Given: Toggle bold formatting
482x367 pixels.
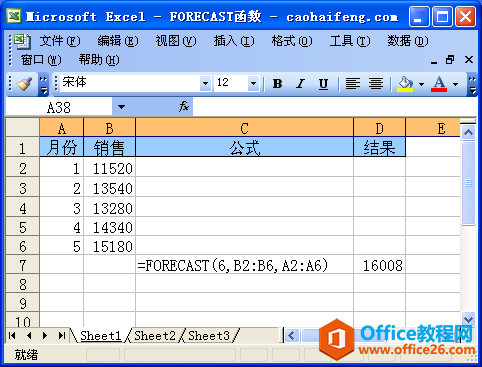Looking at the screenshot, I should (277, 83).
